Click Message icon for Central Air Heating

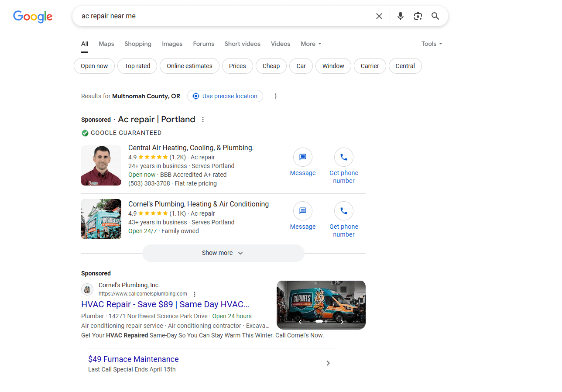[x=303, y=157]
